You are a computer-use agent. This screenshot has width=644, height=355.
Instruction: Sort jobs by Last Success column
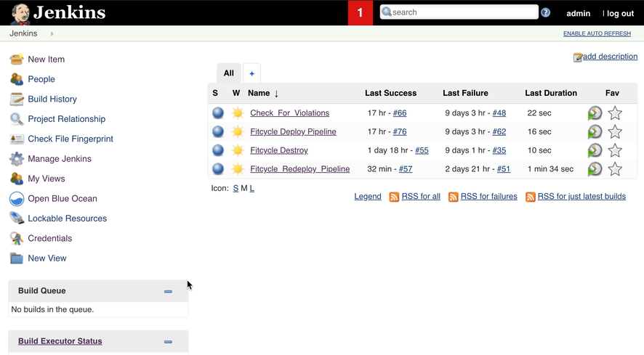pos(390,93)
